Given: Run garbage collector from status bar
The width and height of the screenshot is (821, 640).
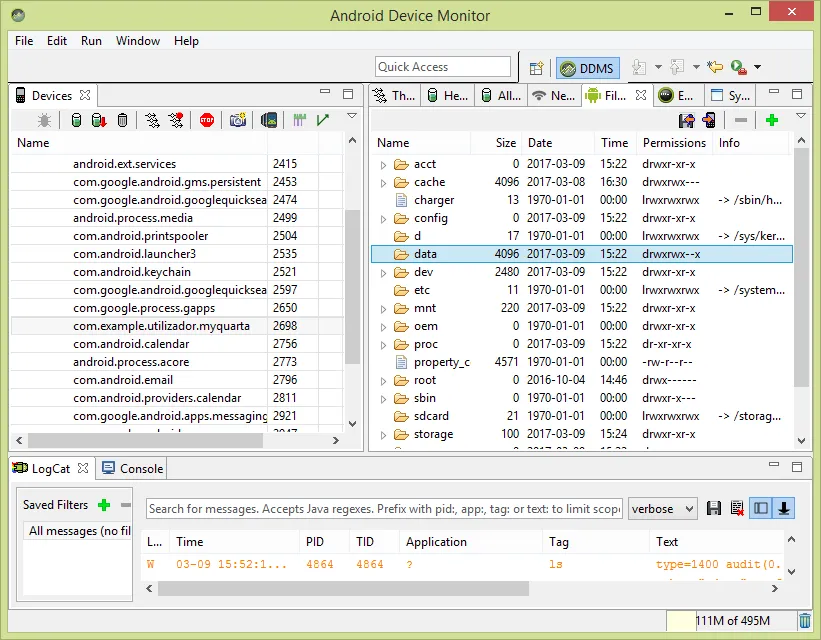Looking at the screenshot, I should pyautogui.click(x=805, y=621).
